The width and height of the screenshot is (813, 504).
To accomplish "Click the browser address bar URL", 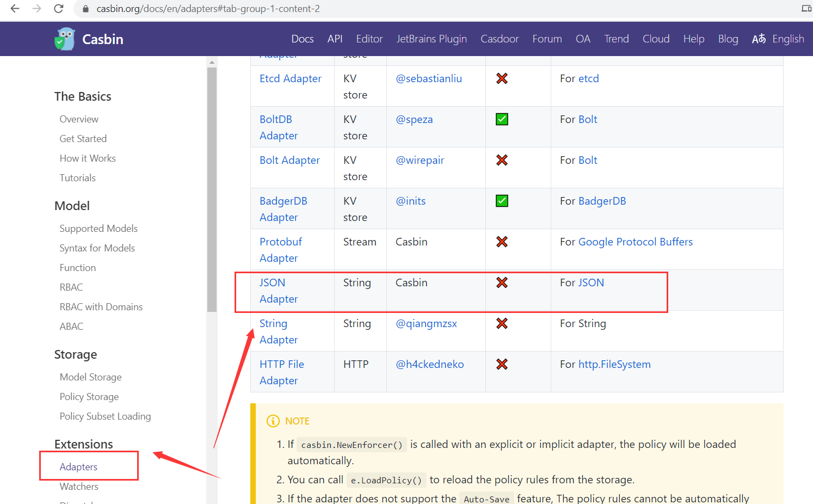I will click(x=208, y=9).
